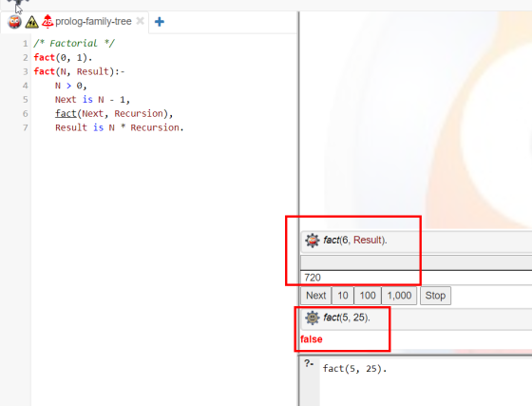Click the code line N > 0,

pos(71,86)
